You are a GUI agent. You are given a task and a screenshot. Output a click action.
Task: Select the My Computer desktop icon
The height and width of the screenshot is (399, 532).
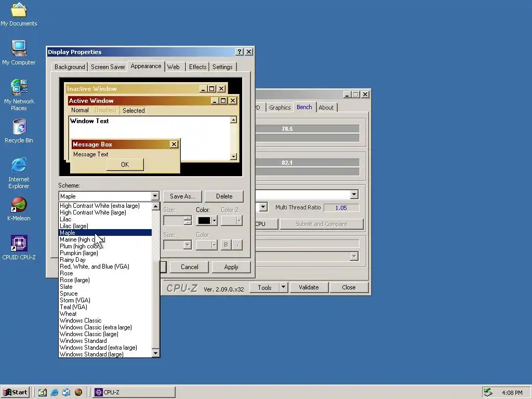coord(19,52)
